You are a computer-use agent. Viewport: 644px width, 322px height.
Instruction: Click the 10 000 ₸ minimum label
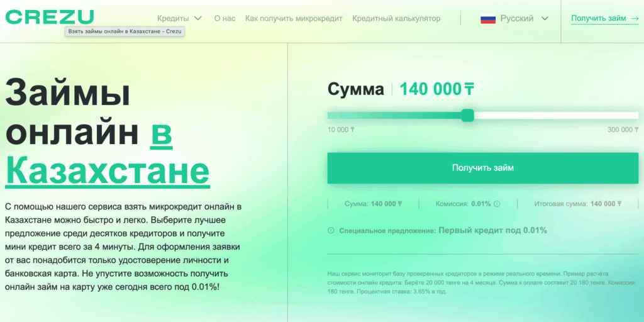pyautogui.click(x=341, y=130)
